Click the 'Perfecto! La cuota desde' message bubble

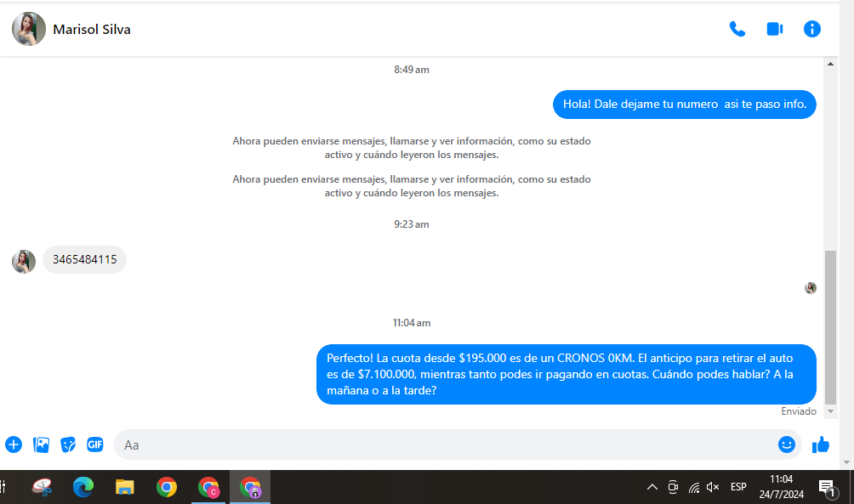click(566, 374)
